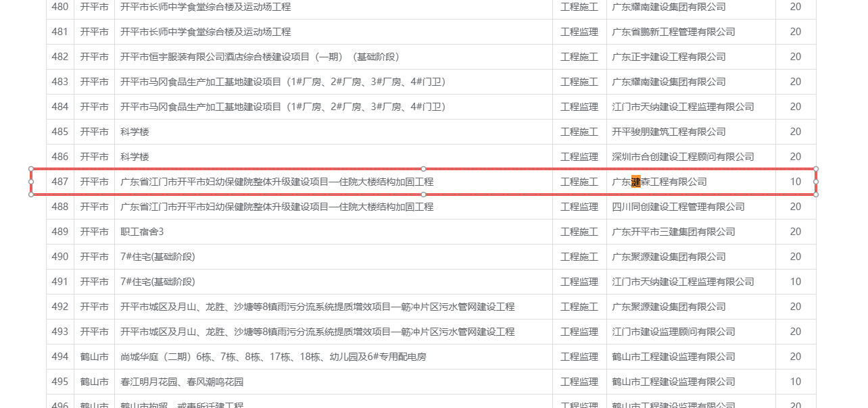The width and height of the screenshot is (868, 408).
Task: Click 广东省鹏新工程管理有限公司 company cell
Action: (x=673, y=32)
